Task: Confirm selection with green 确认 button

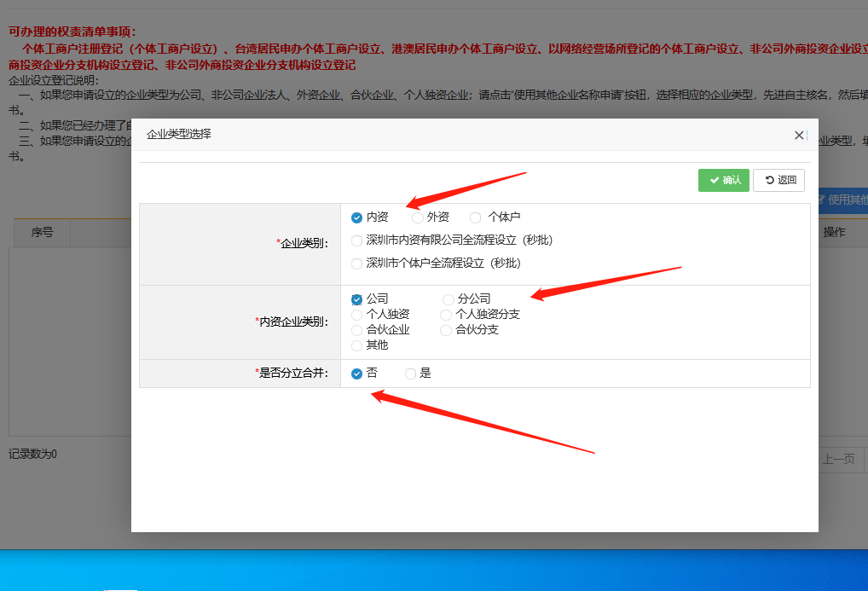Action: [724, 180]
